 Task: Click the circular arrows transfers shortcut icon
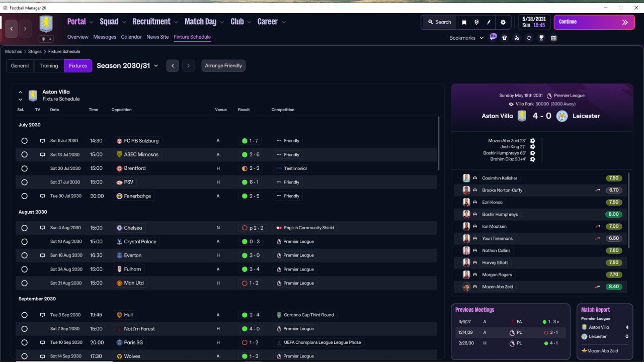tap(529, 38)
